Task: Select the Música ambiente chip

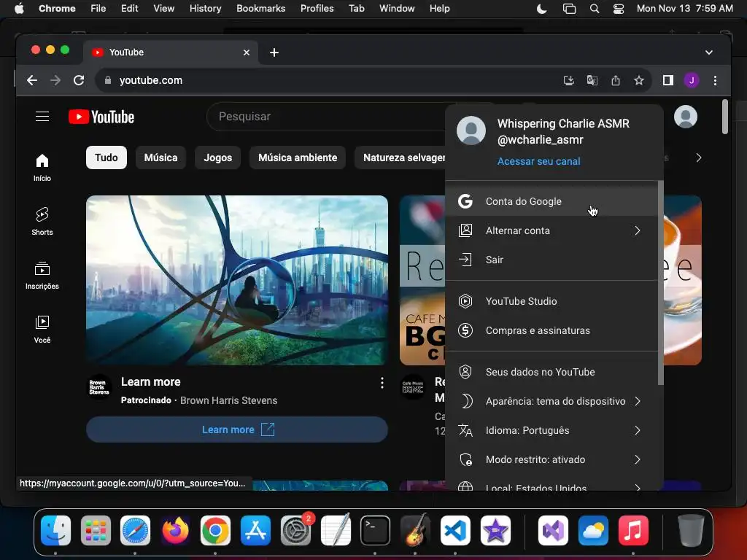Action: (298, 157)
